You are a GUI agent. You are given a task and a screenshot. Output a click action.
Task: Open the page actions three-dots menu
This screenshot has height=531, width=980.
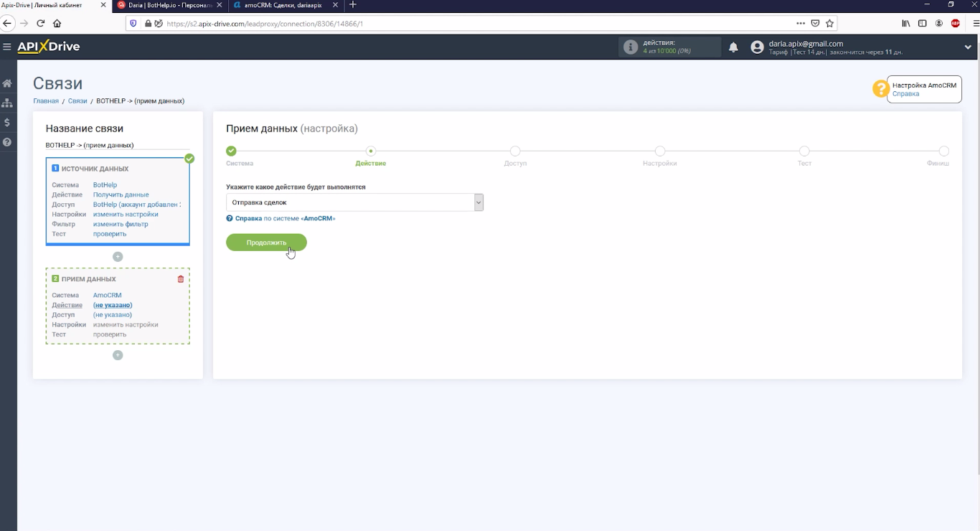[x=801, y=23]
